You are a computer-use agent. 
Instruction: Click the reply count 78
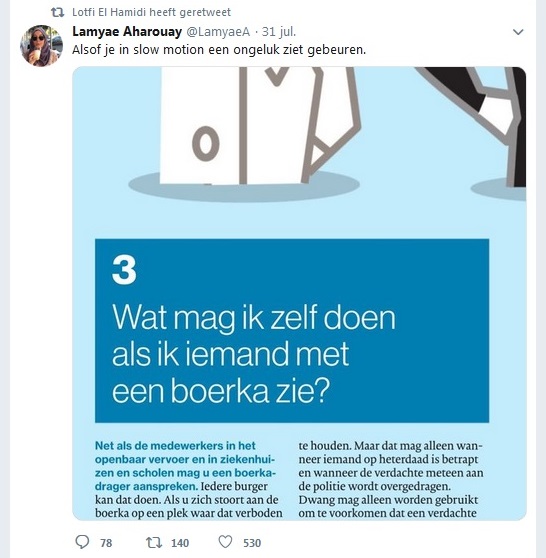click(106, 543)
